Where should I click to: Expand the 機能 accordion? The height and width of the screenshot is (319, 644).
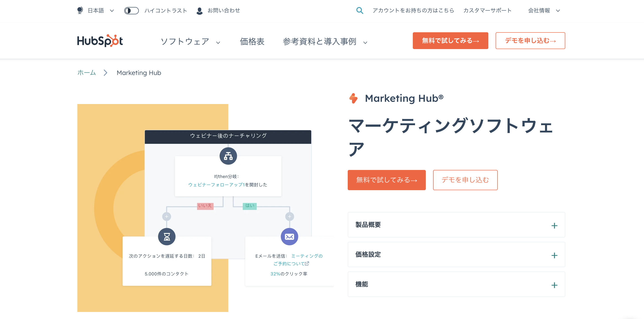456,284
